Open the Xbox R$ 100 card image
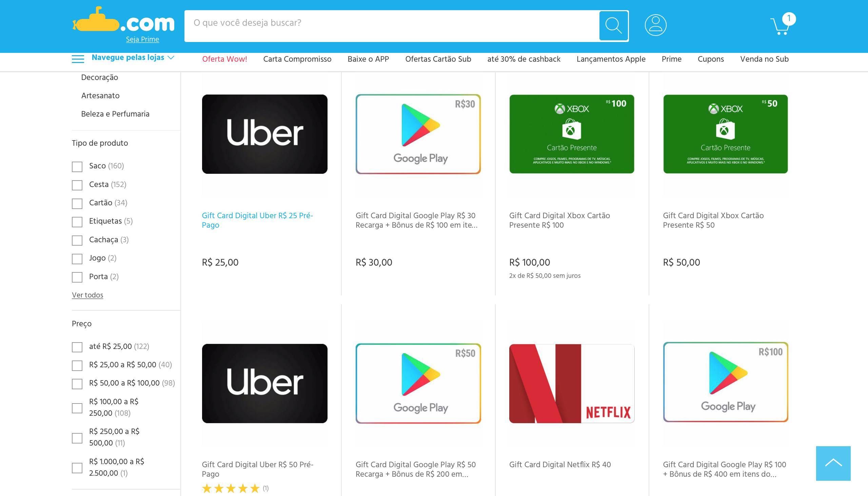The image size is (868, 496). 572,134
